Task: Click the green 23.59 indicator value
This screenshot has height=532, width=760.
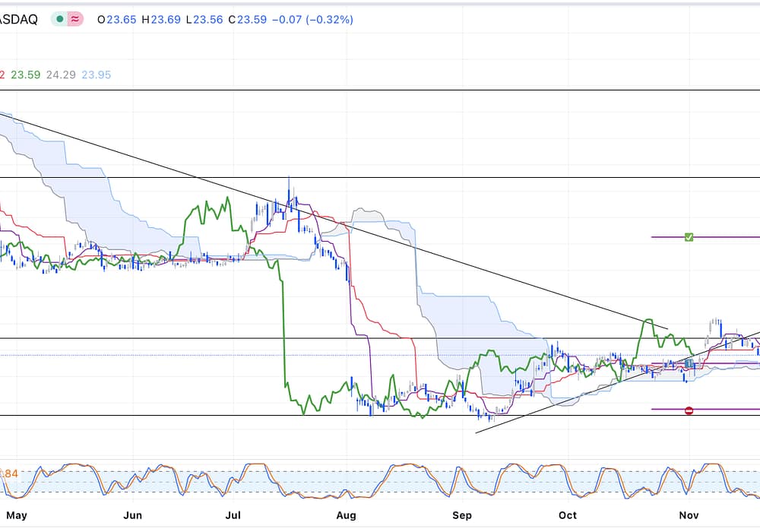Action: (27, 74)
